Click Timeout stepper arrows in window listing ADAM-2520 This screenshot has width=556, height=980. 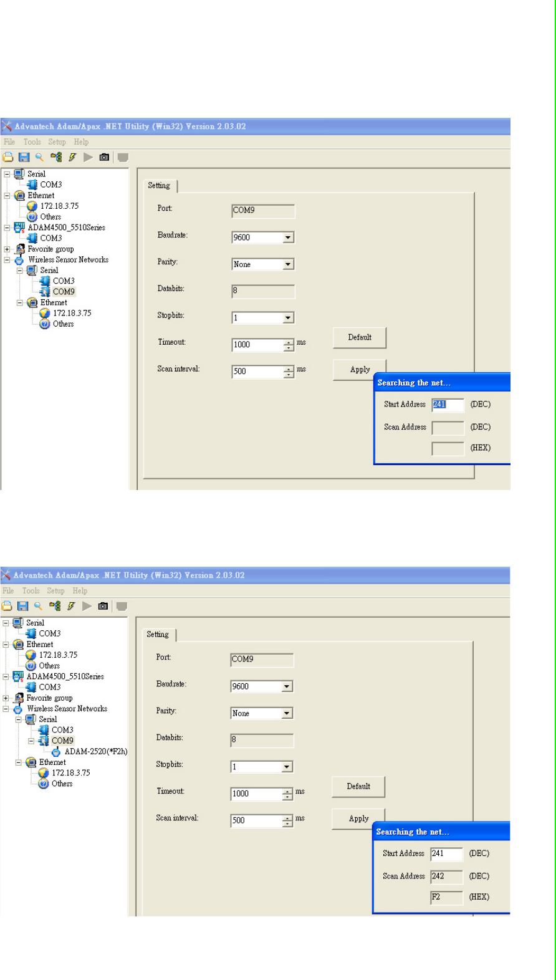click(x=287, y=794)
